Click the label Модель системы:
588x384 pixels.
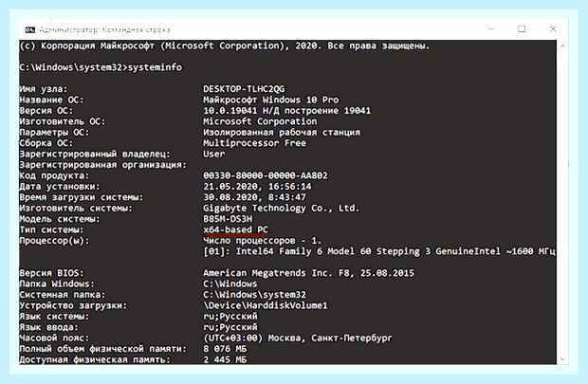click(60, 219)
